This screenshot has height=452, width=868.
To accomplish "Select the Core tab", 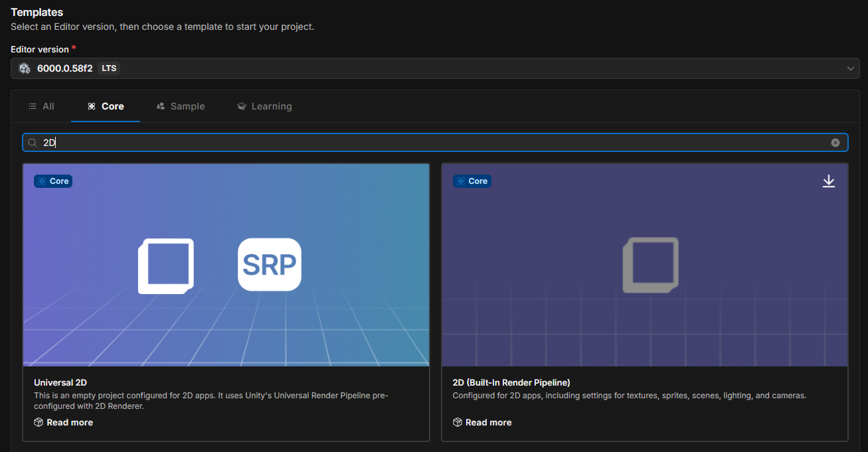I will 106,106.
